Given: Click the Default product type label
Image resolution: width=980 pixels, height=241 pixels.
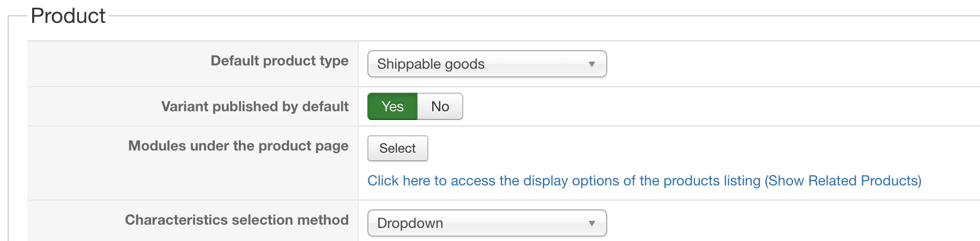Looking at the screenshot, I should (279, 61).
